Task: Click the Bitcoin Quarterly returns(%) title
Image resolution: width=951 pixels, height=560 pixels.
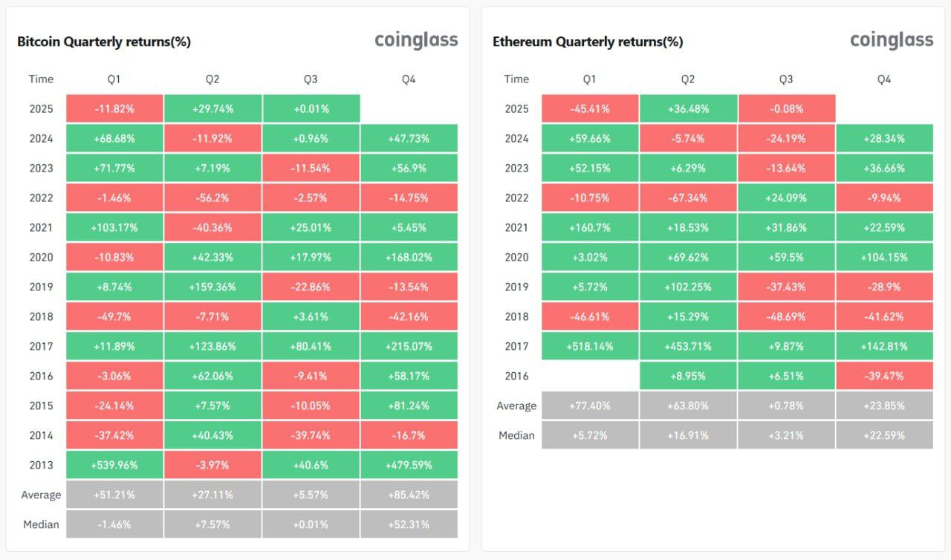Action: click(x=104, y=42)
